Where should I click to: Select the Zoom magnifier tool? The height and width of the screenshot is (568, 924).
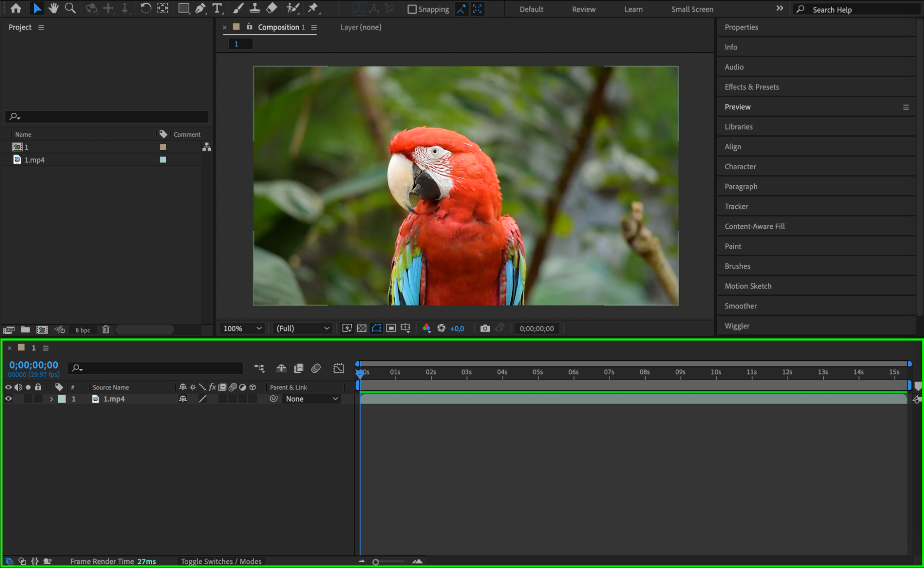coord(70,8)
